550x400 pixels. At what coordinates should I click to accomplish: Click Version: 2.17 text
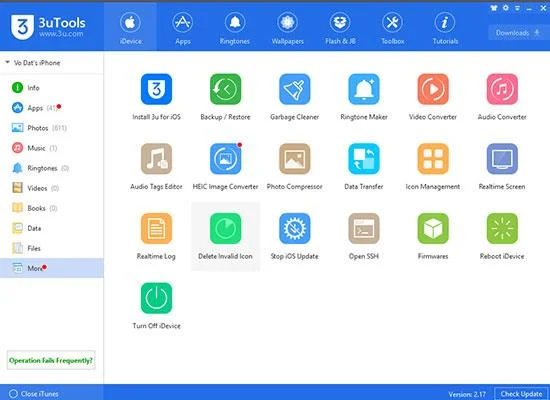tap(467, 394)
